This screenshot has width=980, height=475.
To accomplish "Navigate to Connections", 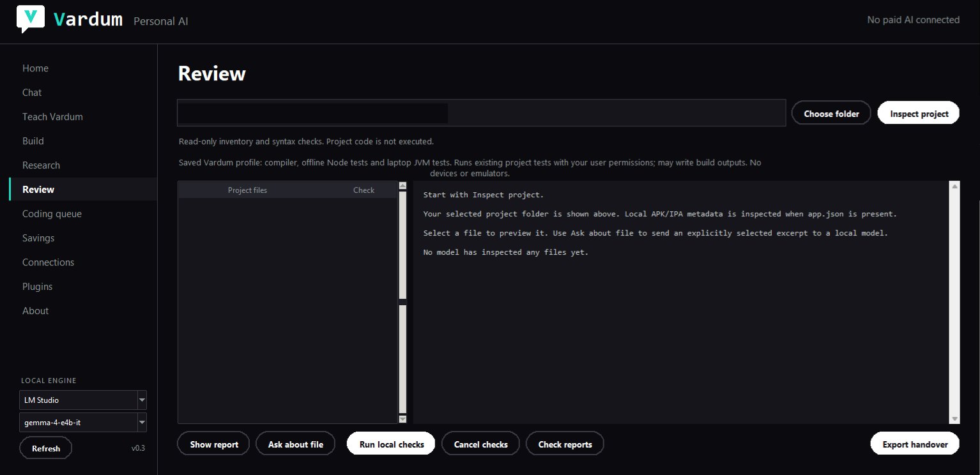I will pos(48,262).
